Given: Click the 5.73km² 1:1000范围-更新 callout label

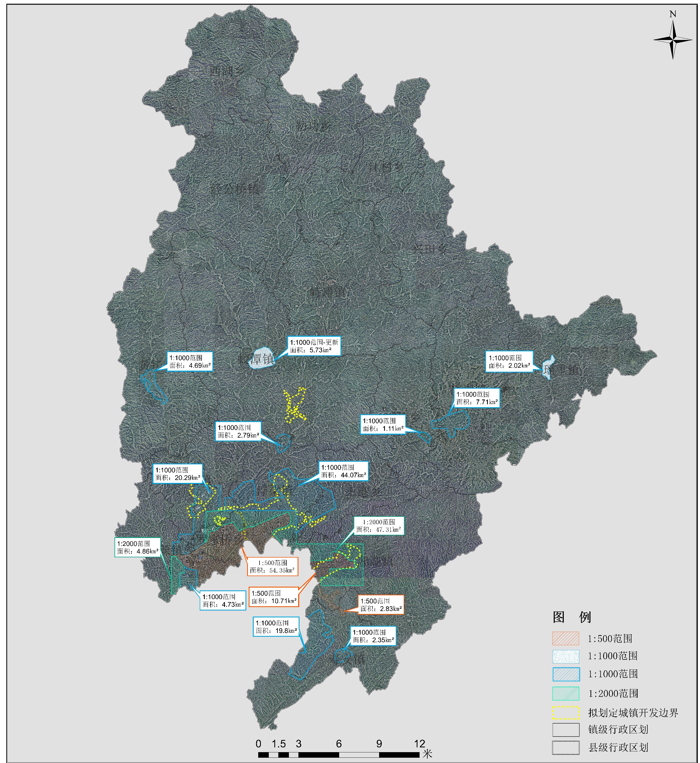Looking at the screenshot, I should click(314, 346).
